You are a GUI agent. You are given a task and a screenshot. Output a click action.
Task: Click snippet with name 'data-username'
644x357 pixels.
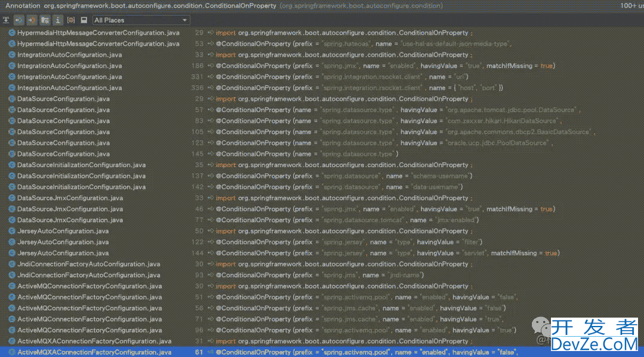tap(340, 187)
